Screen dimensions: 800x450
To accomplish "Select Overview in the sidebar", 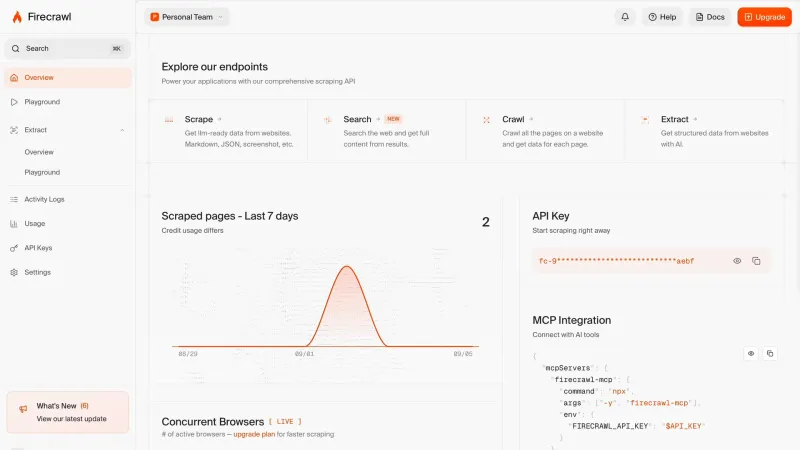I will [x=67, y=78].
